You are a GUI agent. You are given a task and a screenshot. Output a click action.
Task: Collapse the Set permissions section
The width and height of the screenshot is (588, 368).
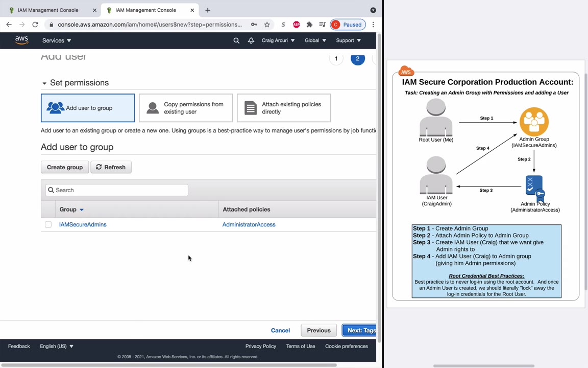tap(44, 83)
